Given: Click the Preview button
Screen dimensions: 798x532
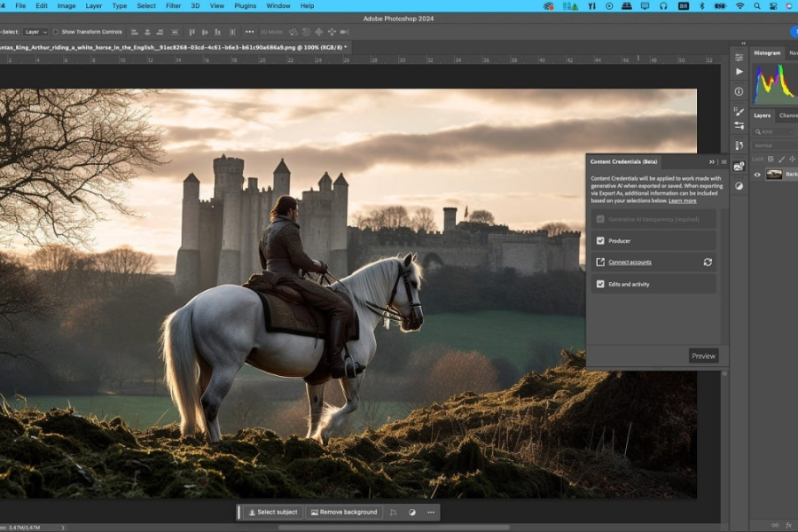Looking at the screenshot, I should [703, 356].
